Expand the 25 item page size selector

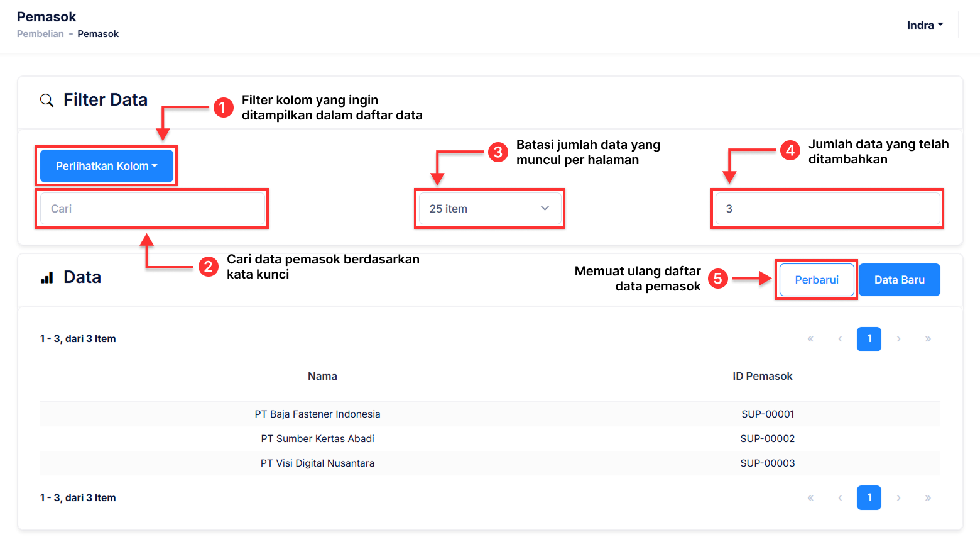[x=489, y=209]
